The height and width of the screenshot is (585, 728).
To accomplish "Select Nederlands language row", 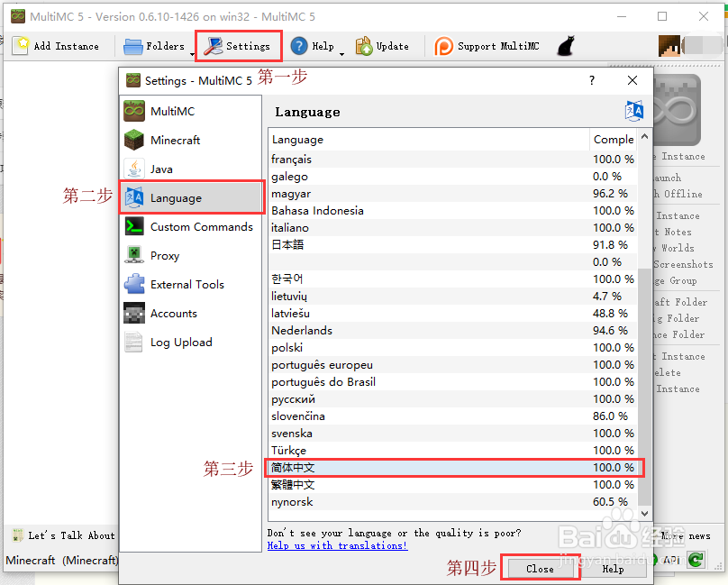I will coord(452,331).
